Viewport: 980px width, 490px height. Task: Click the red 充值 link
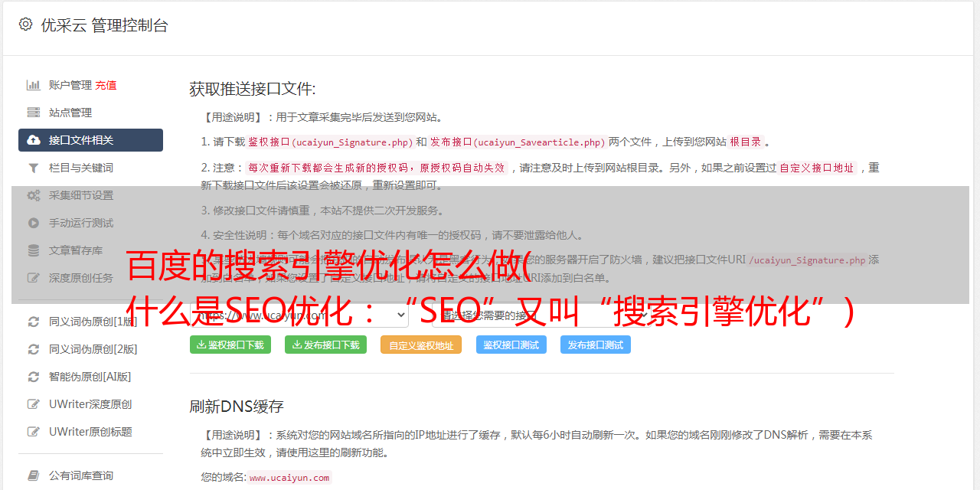point(106,85)
